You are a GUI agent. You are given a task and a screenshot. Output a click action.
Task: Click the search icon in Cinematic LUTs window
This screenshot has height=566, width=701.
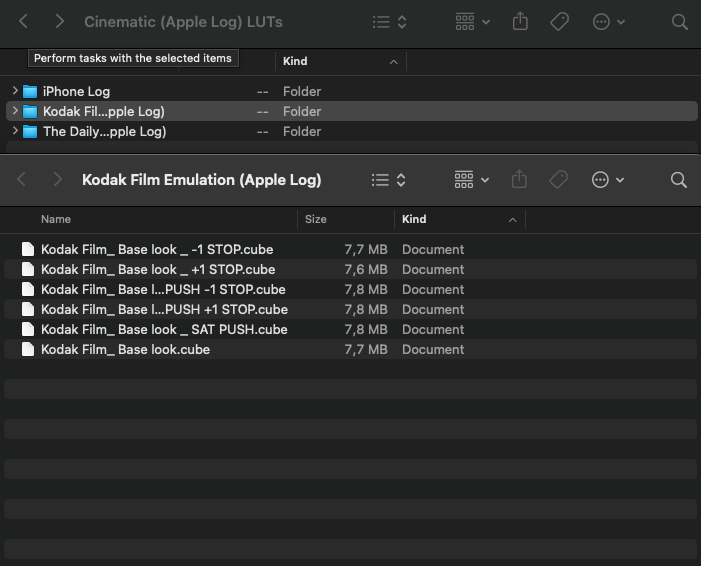(679, 21)
